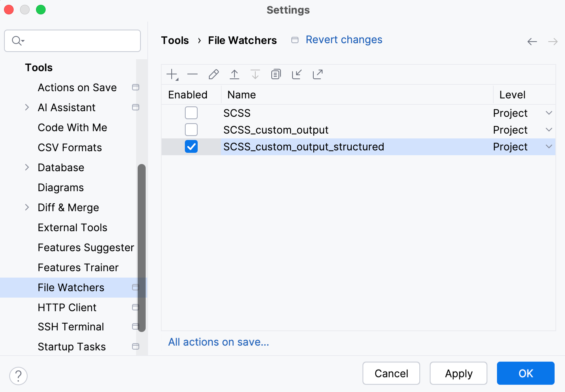Edit the selected watcher settings
This screenshot has width=565, height=392.
click(213, 74)
